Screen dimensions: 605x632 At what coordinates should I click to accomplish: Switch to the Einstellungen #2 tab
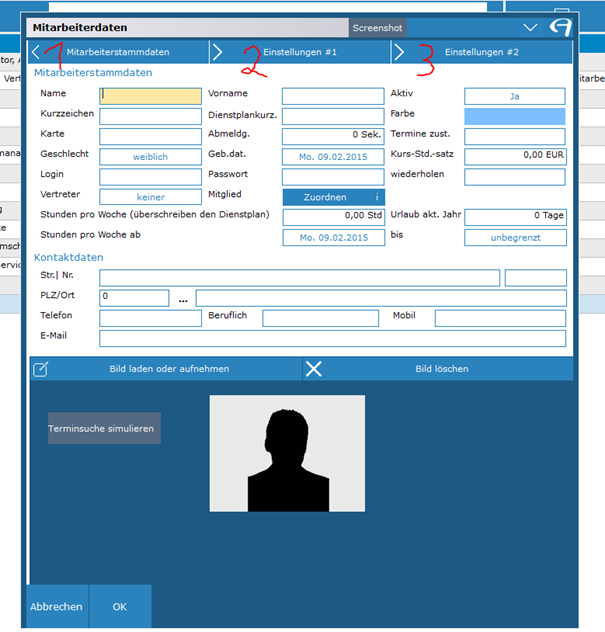(481, 51)
